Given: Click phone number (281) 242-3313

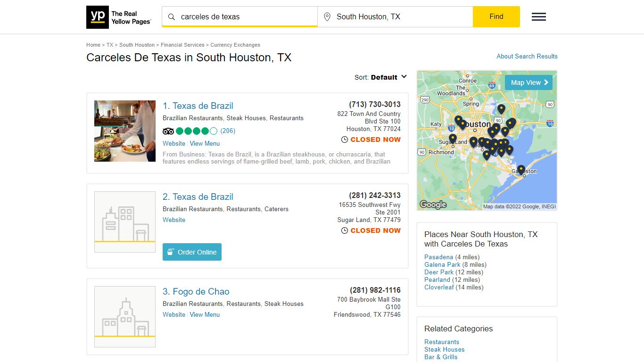Looking at the screenshot, I should click(375, 196).
